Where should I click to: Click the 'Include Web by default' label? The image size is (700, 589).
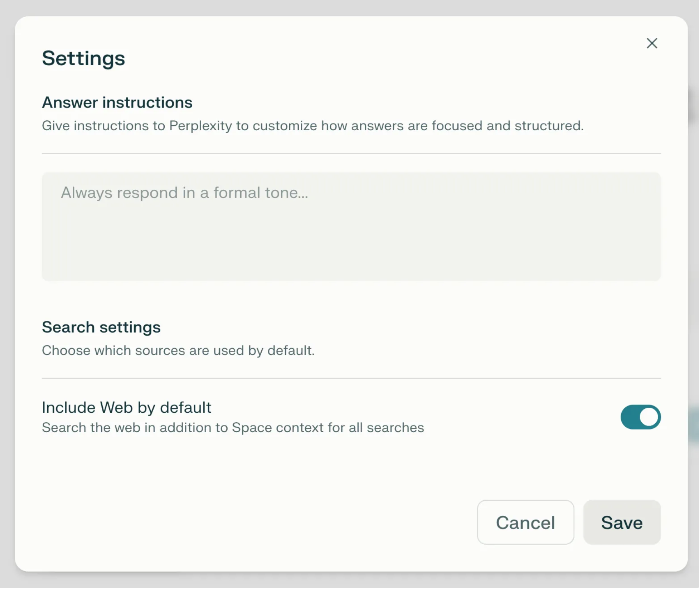[127, 407]
